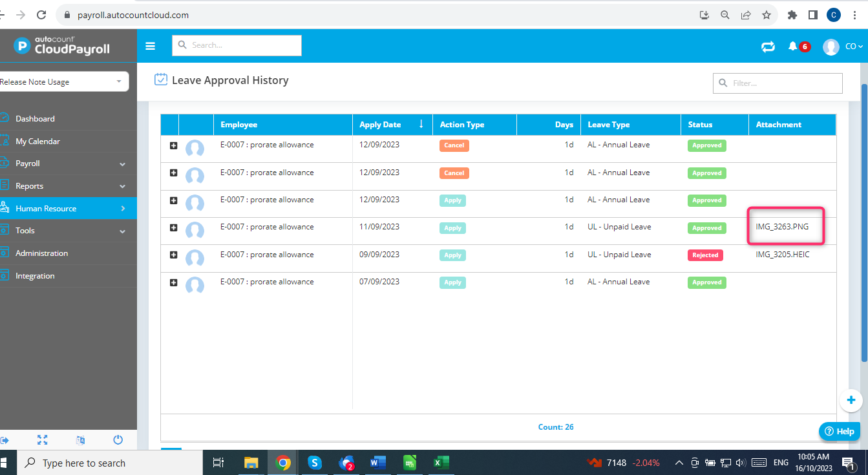Show hidden system tray icons
Screen dimensions: 868x475
click(679, 463)
